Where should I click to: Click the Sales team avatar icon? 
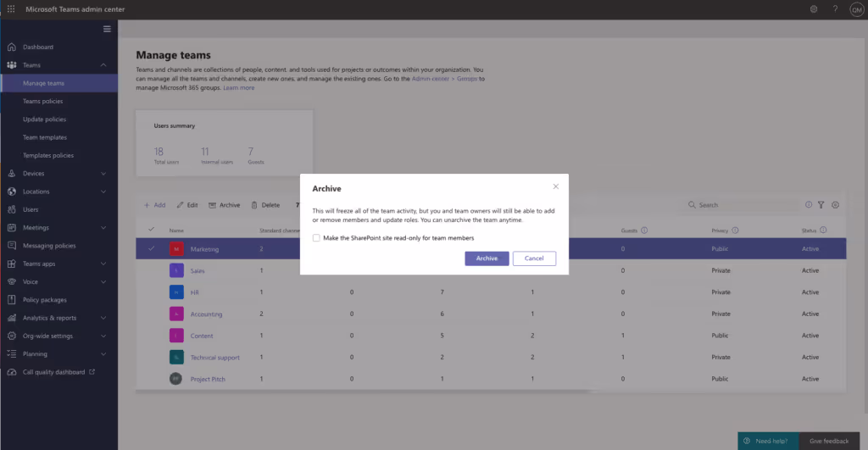point(176,270)
